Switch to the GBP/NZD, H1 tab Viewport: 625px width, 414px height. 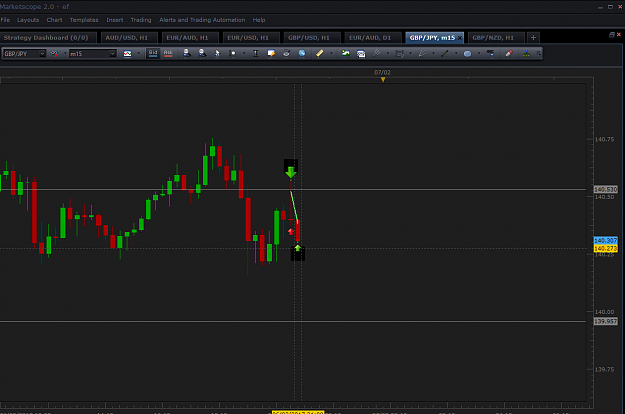coord(495,37)
